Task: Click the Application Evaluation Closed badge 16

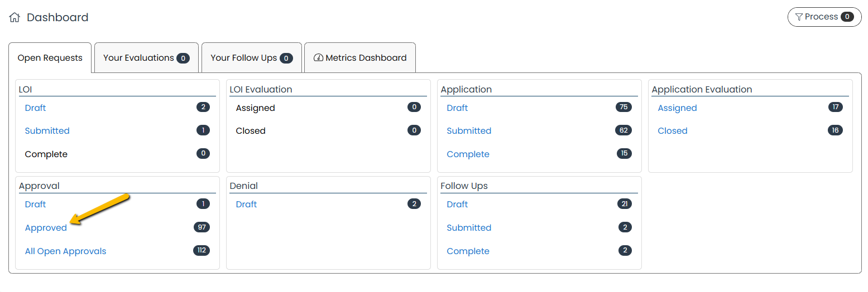Action: click(835, 130)
